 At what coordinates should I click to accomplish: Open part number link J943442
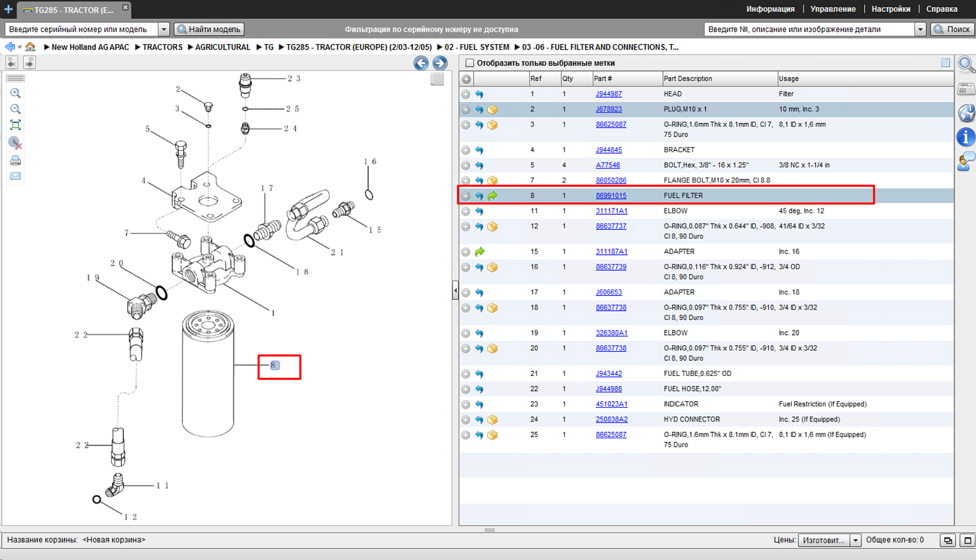608,374
